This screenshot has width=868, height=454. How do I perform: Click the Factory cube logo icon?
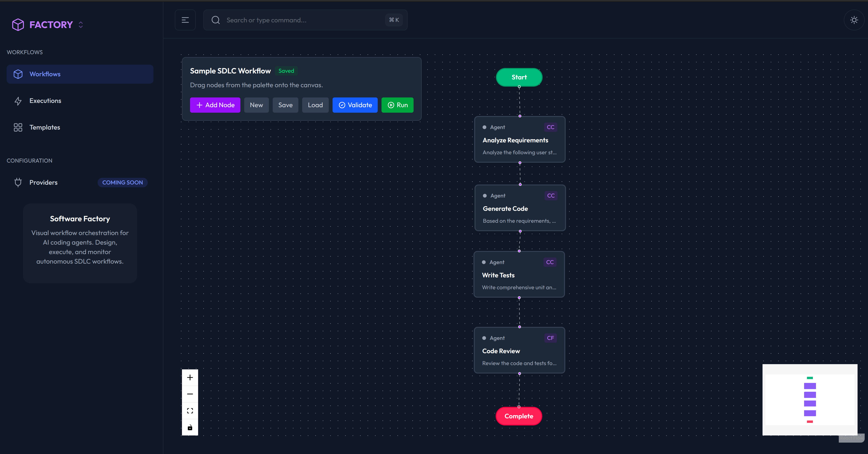[18, 25]
